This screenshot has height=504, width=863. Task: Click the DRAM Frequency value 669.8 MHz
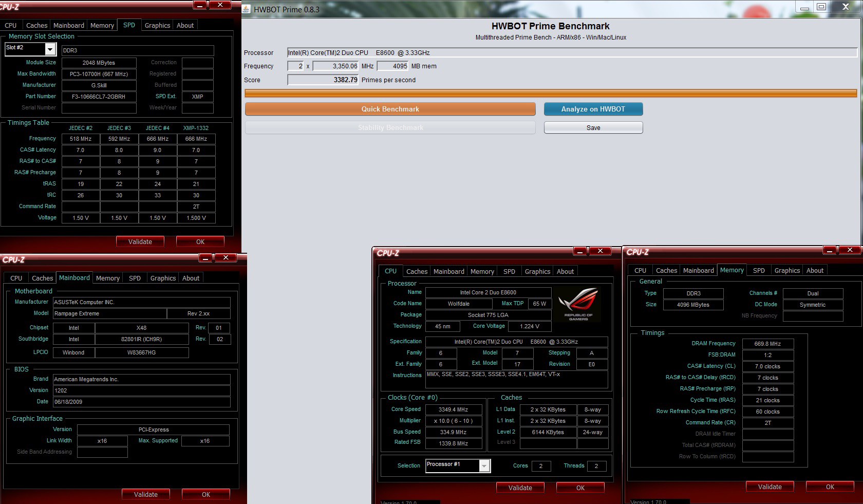point(767,344)
